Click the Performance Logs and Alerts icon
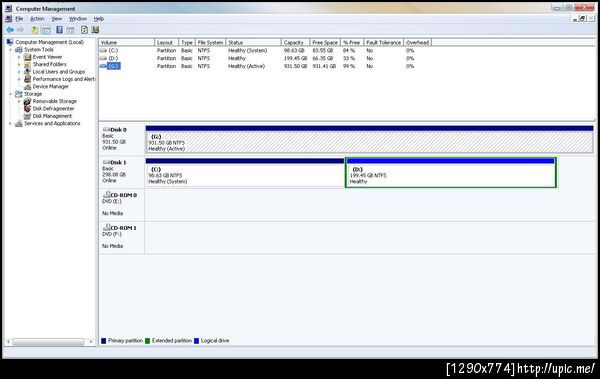The height and width of the screenshot is (379, 600). 27,79
